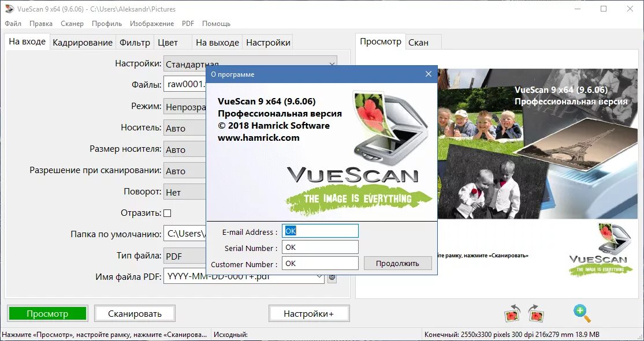Open the Разрешение при сканировании dropdown
Screen dimensions: 644x341
coord(185,171)
